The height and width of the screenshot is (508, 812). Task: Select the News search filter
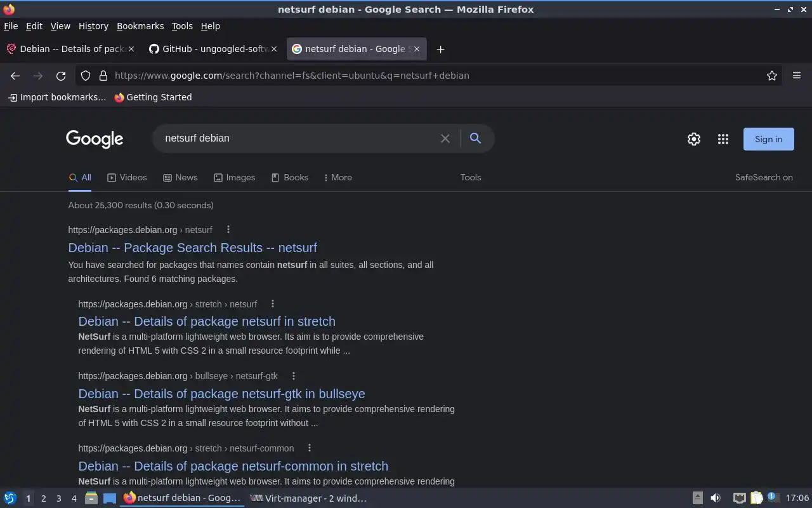pos(180,178)
